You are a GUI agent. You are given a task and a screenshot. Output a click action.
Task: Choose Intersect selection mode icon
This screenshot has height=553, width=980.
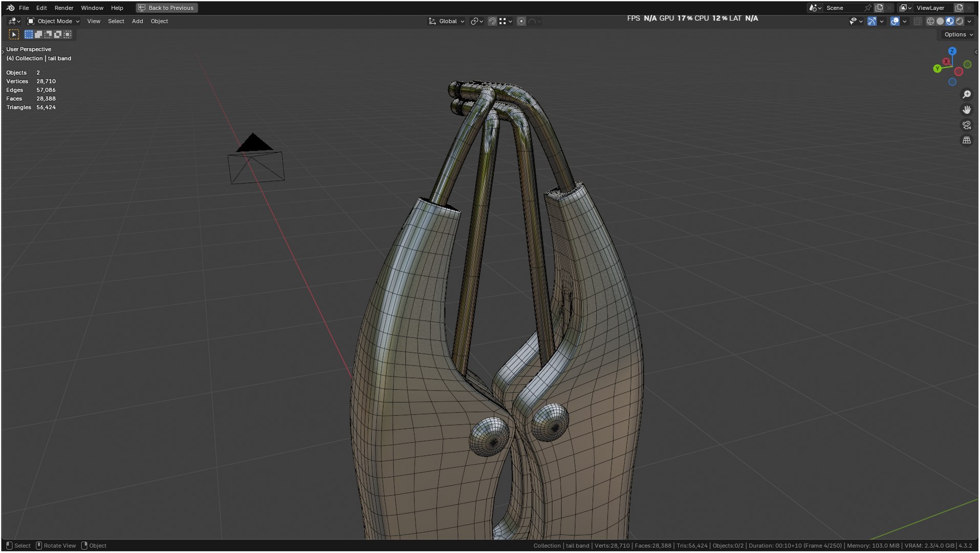[68, 34]
